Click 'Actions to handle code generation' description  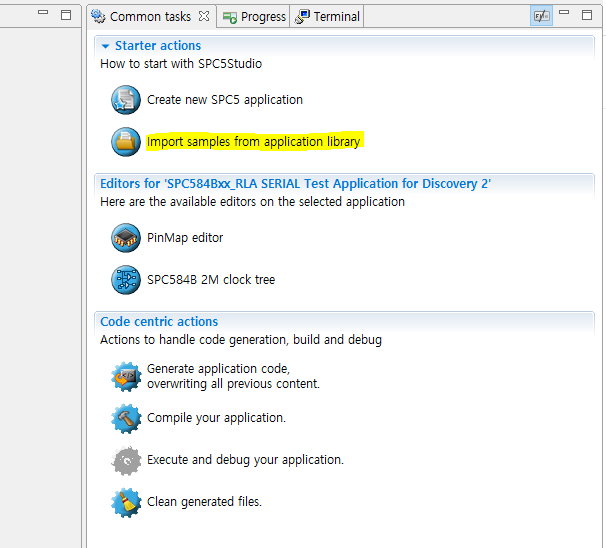(x=241, y=340)
